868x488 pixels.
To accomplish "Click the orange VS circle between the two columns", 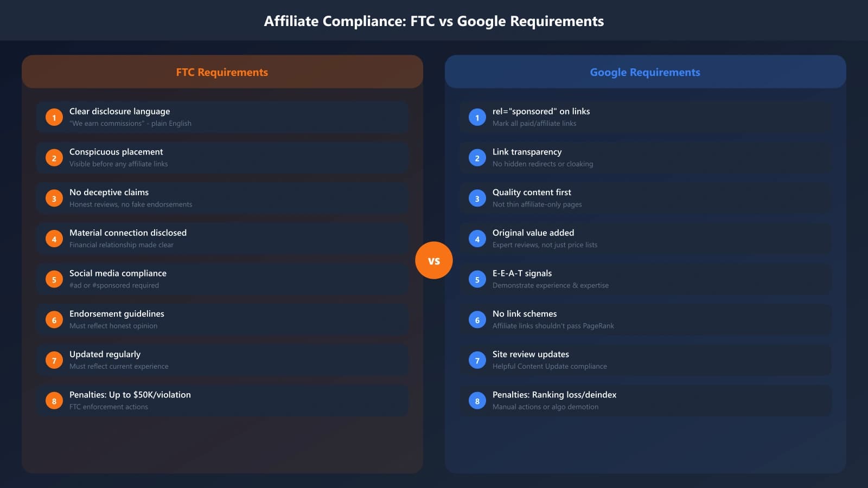I will click(x=434, y=260).
